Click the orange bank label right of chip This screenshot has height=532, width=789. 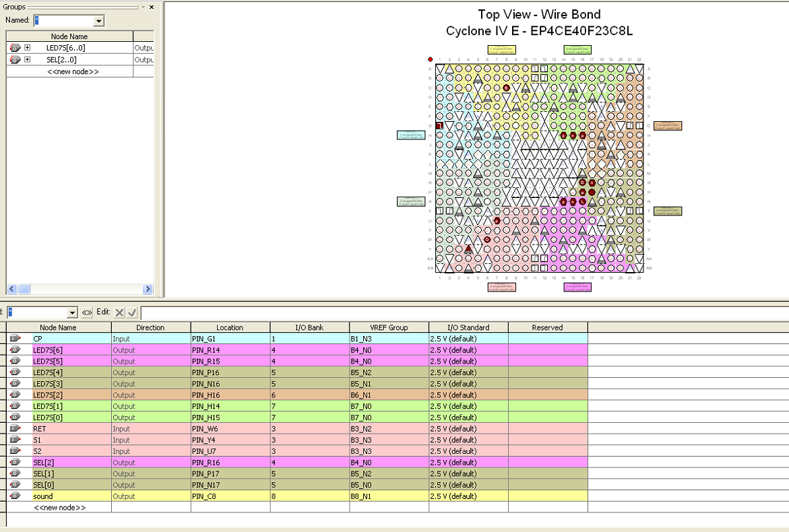coord(668,126)
